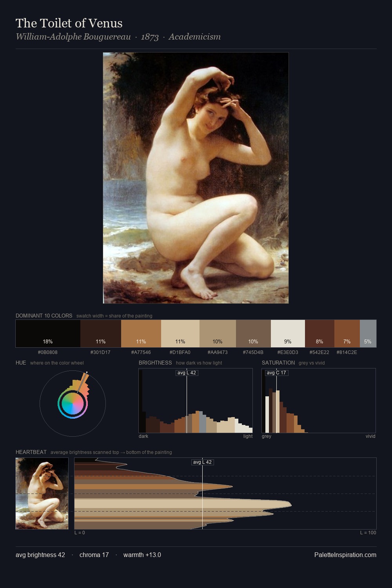Choose the #542E22 reddish-brown swatch

click(319, 334)
